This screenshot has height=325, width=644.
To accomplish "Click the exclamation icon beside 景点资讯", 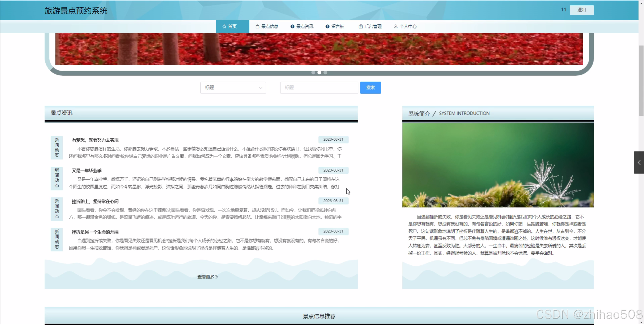I will click(x=292, y=26).
